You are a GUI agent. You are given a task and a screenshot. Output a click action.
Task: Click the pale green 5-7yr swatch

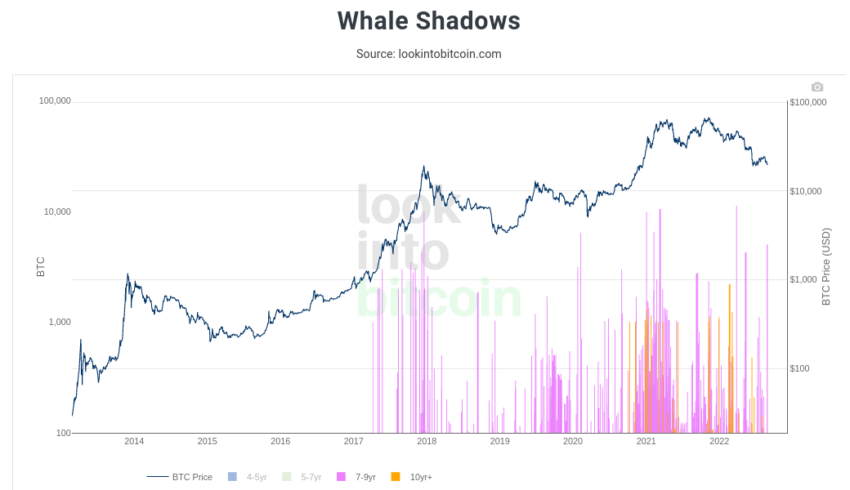coord(287,477)
